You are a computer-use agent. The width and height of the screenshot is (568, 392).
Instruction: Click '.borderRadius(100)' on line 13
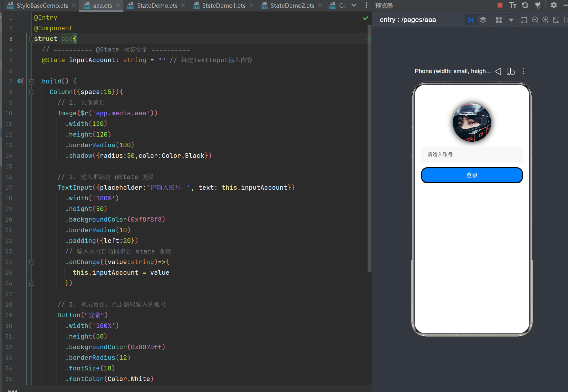(x=100, y=145)
